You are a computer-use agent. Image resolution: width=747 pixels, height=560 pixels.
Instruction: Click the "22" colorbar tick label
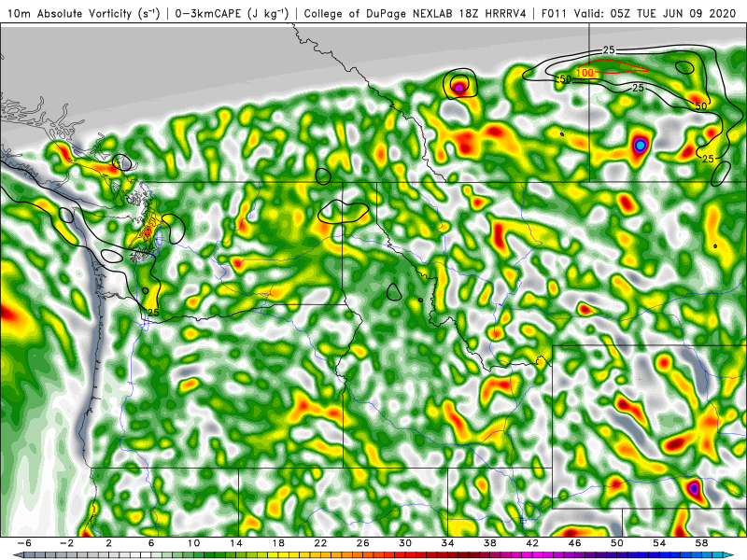(320, 543)
